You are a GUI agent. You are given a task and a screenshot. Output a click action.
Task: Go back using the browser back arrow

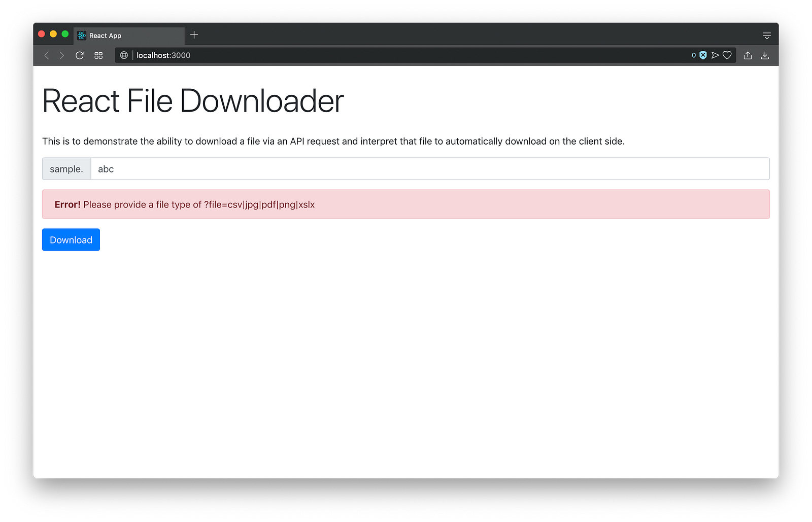(47, 55)
